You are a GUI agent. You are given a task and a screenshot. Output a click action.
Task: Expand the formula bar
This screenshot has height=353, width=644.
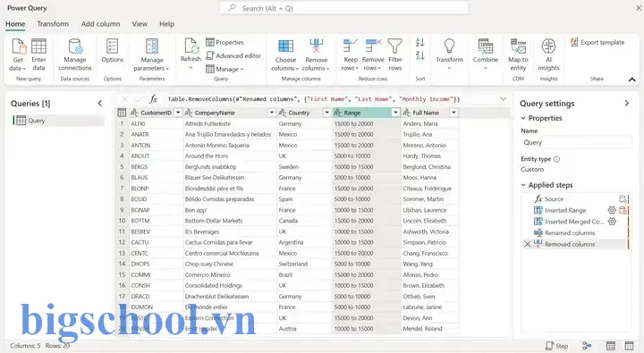(503, 99)
